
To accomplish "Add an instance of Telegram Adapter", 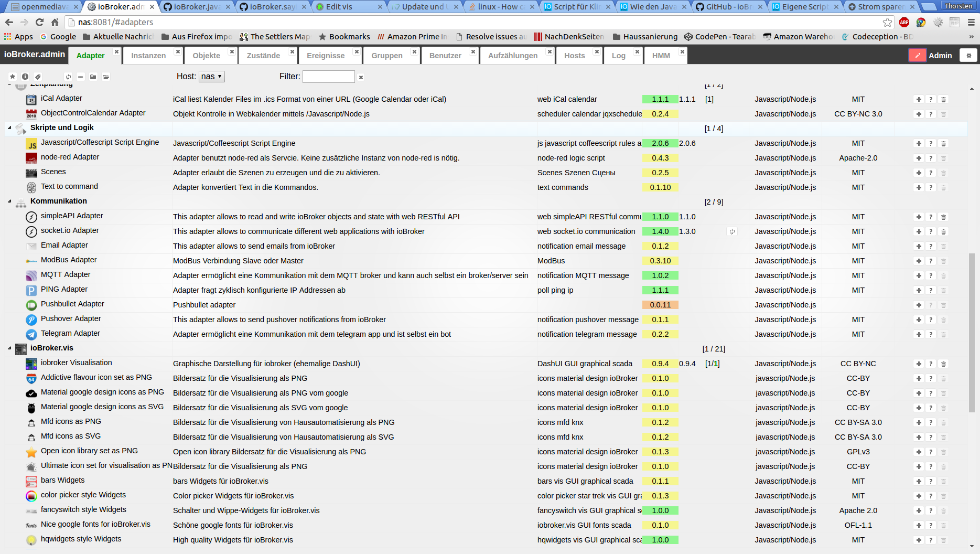I will point(919,334).
